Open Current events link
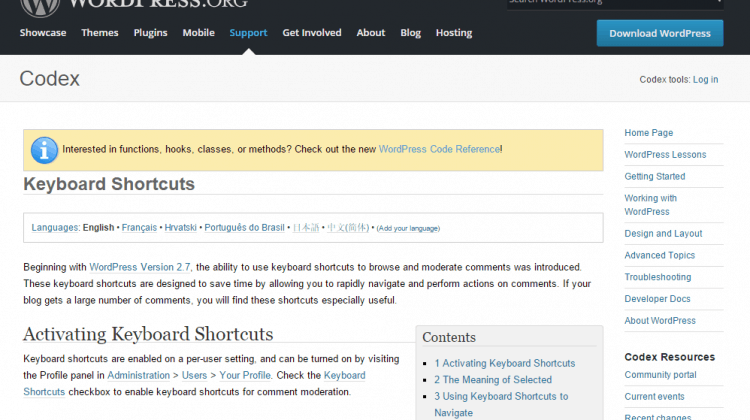 point(654,397)
